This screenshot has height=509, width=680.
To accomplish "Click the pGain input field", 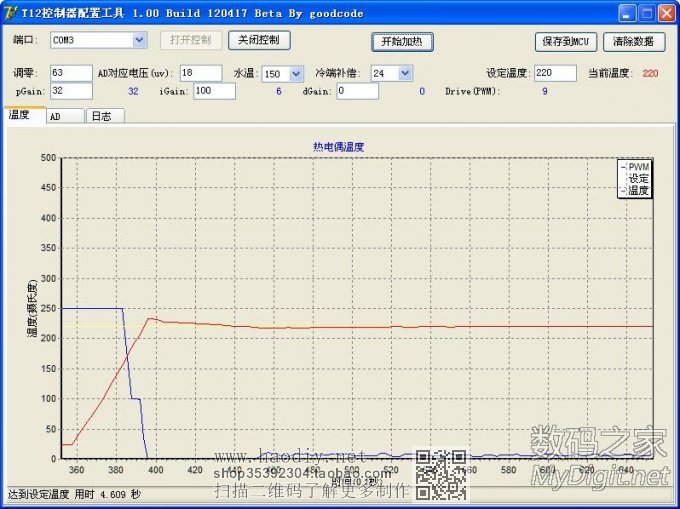I will click(70, 91).
